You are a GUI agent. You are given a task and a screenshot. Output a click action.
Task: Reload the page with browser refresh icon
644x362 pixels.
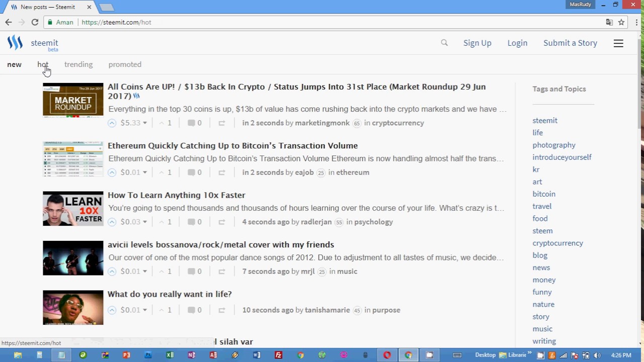coord(35,22)
